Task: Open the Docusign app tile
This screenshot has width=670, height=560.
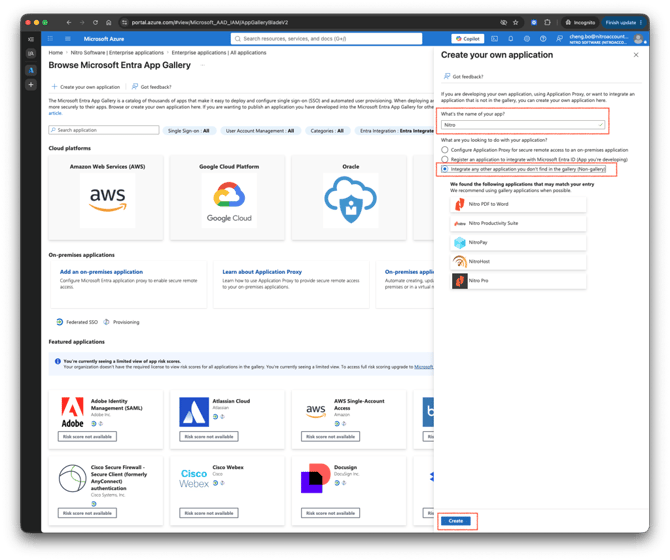Action: 349,491
